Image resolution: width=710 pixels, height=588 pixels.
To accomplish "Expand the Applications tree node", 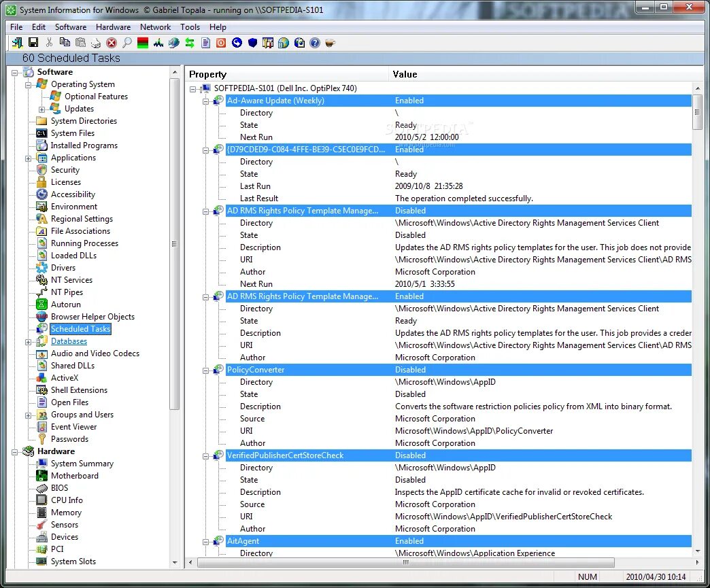I will click(28, 158).
